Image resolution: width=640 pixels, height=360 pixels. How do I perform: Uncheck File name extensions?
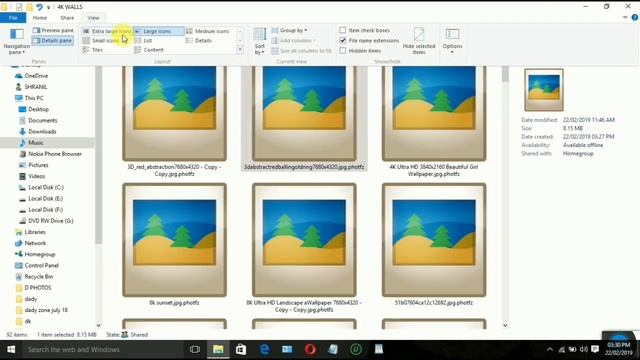(x=343, y=40)
